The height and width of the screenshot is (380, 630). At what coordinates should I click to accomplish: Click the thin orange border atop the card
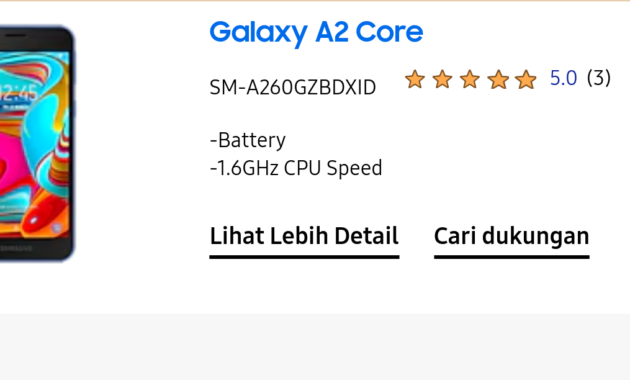[x=315, y=0]
